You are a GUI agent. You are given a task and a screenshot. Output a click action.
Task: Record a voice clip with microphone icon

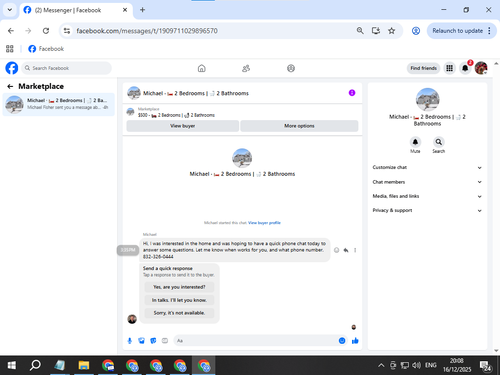point(130,341)
